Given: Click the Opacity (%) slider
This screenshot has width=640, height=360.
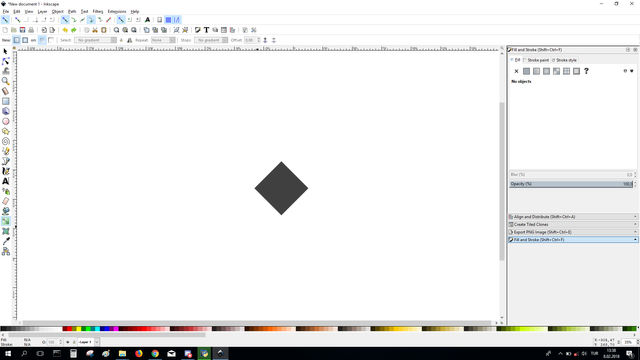Looking at the screenshot, I should click(x=571, y=184).
